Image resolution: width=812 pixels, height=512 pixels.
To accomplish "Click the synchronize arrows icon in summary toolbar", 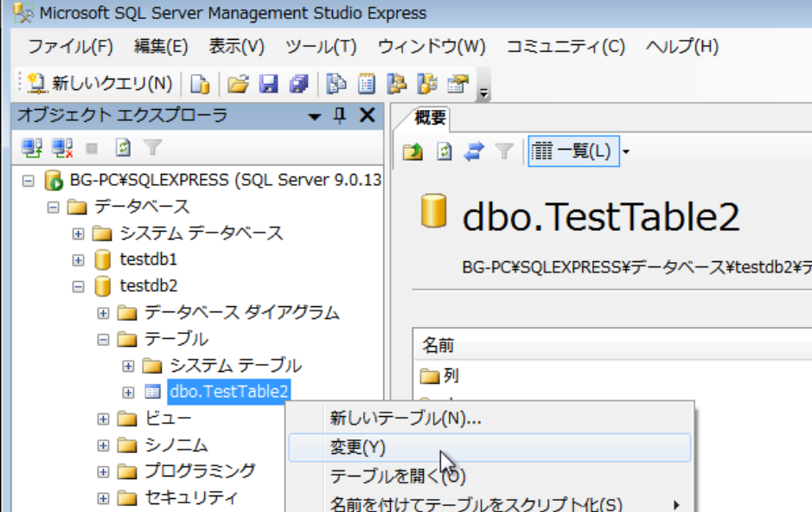I will point(474,151).
